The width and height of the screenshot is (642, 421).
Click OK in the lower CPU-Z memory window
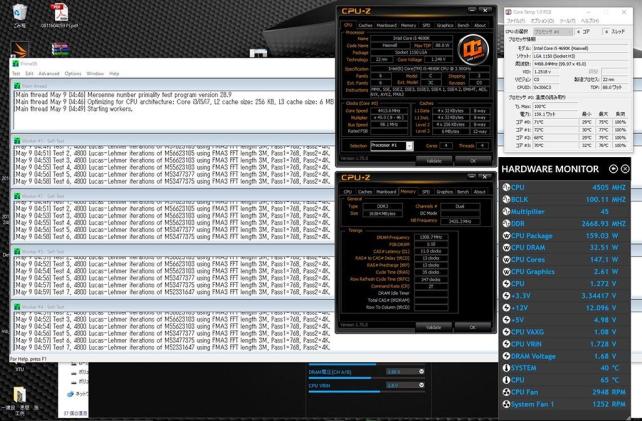[x=473, y=327]
